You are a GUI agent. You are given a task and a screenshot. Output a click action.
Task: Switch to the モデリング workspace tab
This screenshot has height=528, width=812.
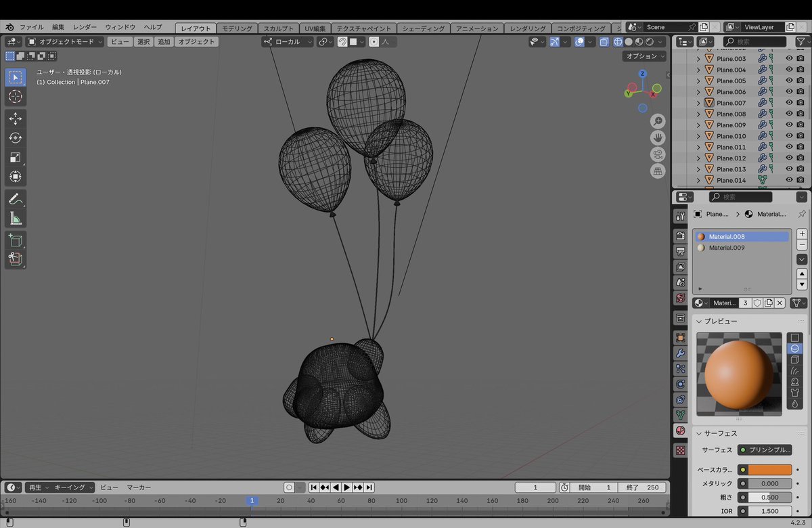pyautogui.click(x=237, y=28)
